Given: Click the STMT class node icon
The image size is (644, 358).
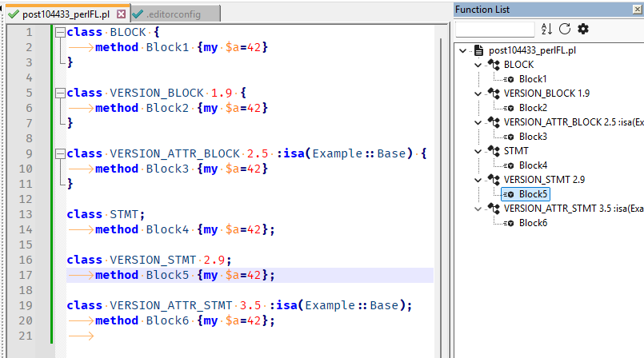Looking at the screenshot, I should (494, 150).
